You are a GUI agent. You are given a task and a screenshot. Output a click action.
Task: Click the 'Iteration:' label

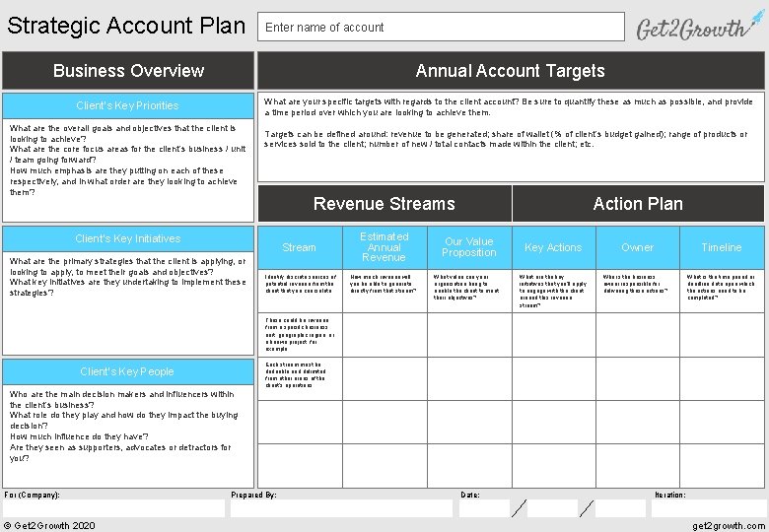click(x=670, y=495)
